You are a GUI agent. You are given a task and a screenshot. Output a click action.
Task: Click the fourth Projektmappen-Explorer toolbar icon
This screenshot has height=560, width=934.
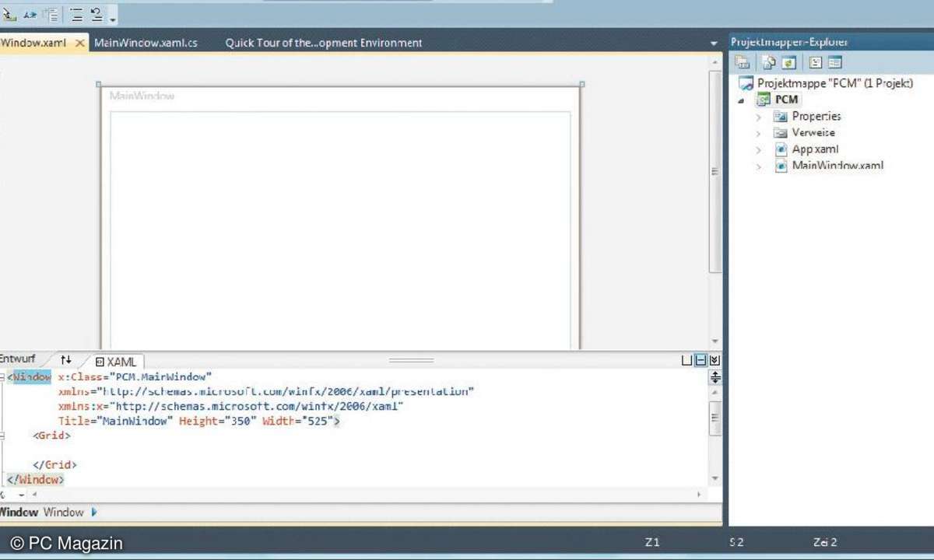coord(815,63)
